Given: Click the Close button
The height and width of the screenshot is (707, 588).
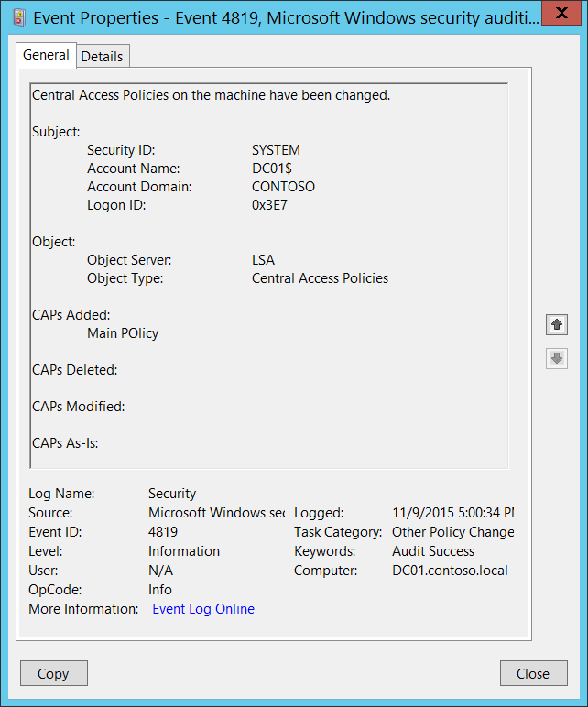Looking at the screenshot, I should click(533, 673).
